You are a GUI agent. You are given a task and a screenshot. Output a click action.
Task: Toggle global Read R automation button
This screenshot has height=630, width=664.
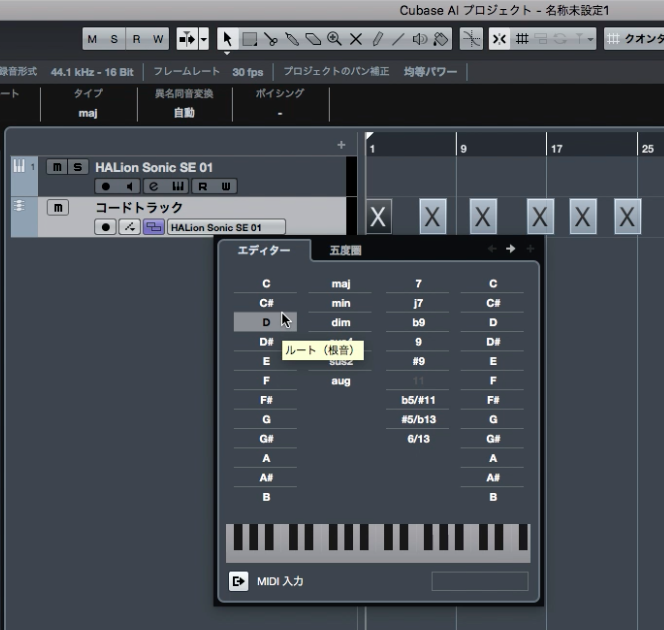tap(136, 39)
